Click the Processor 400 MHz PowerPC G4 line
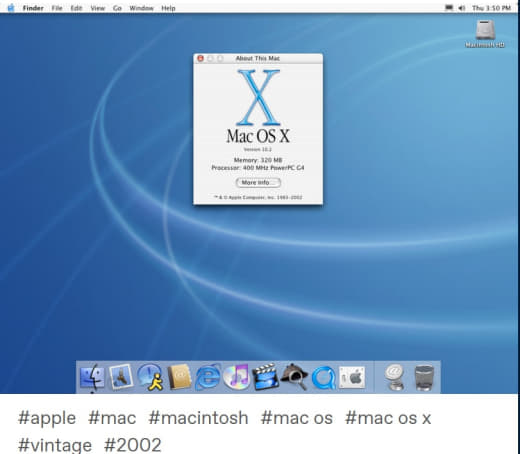The image size is (520, 454). [x=258, y=168]
